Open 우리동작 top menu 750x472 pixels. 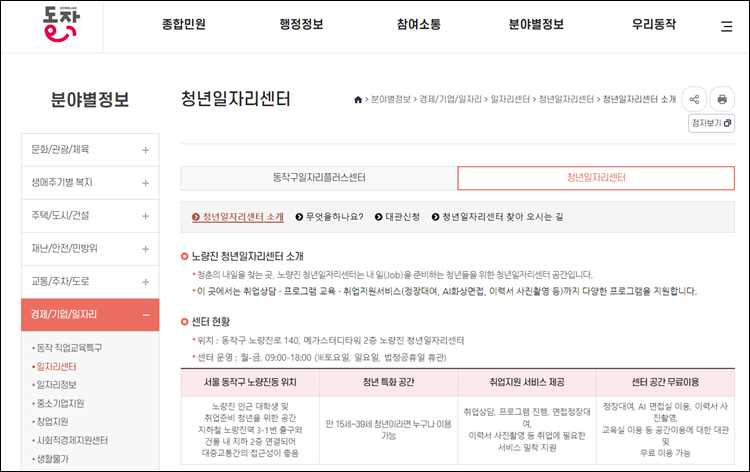coord(654,24)
